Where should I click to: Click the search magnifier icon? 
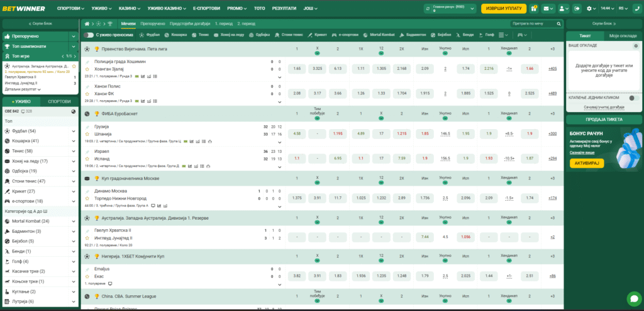[x=558, y=24]
